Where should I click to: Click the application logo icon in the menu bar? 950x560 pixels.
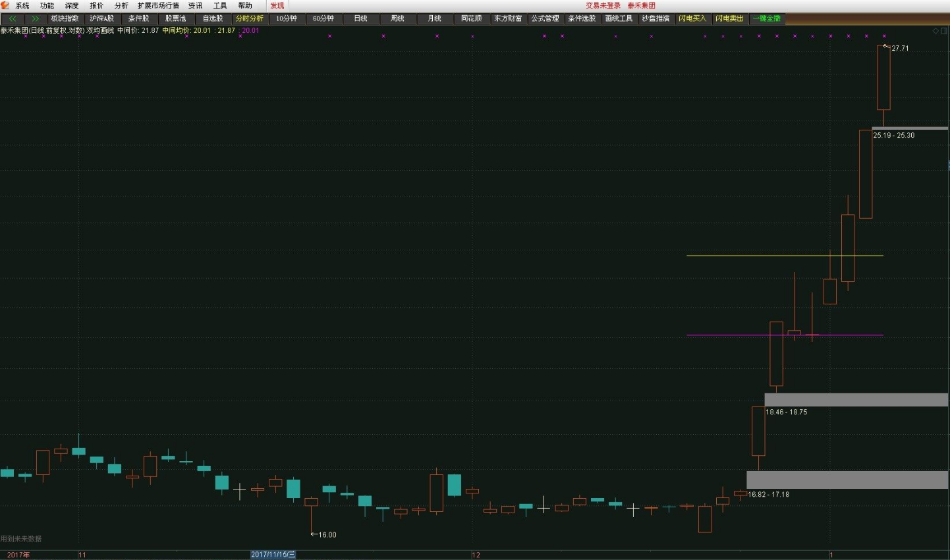click(x=5, y=5)
